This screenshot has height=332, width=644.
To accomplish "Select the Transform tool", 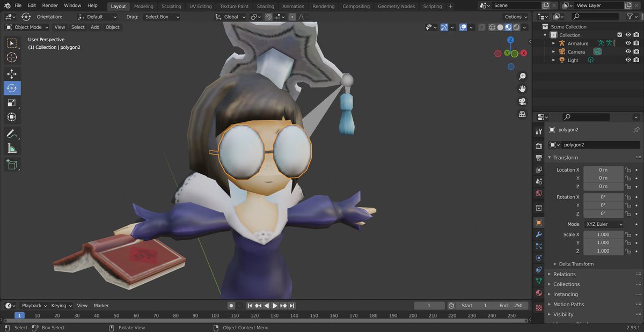I will pos(12,116).
